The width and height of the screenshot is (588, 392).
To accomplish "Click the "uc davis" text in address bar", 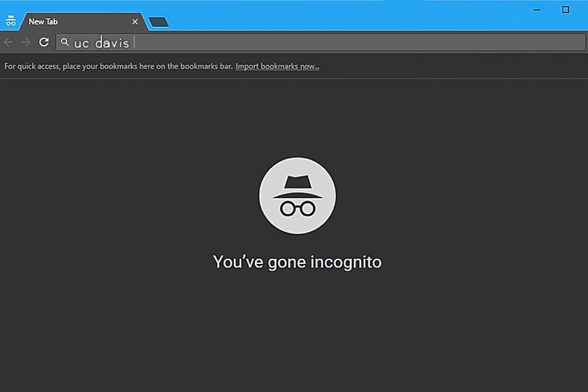I will pos(101,43).
